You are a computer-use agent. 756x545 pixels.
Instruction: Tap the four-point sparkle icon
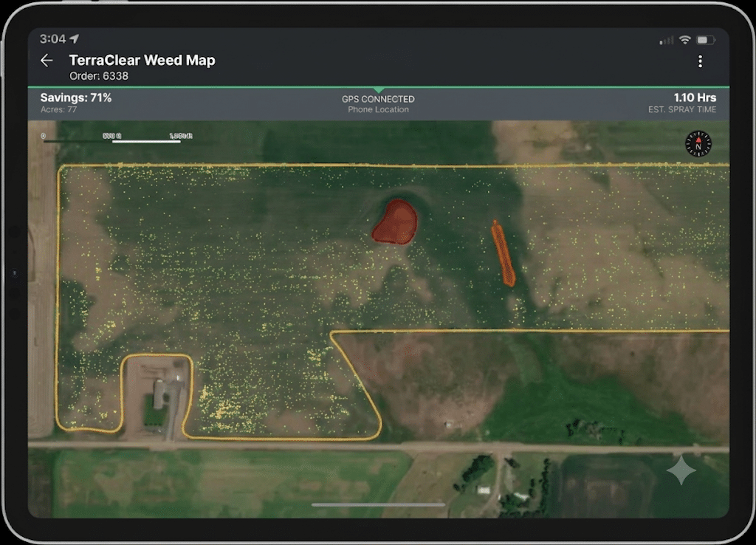pos(681,469)
